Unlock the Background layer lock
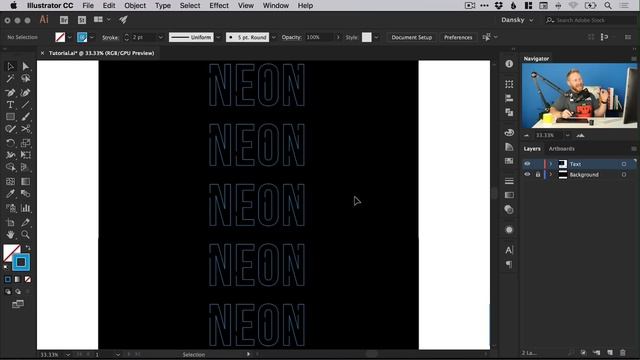640x360 pixels. click(x=538, y=174)
